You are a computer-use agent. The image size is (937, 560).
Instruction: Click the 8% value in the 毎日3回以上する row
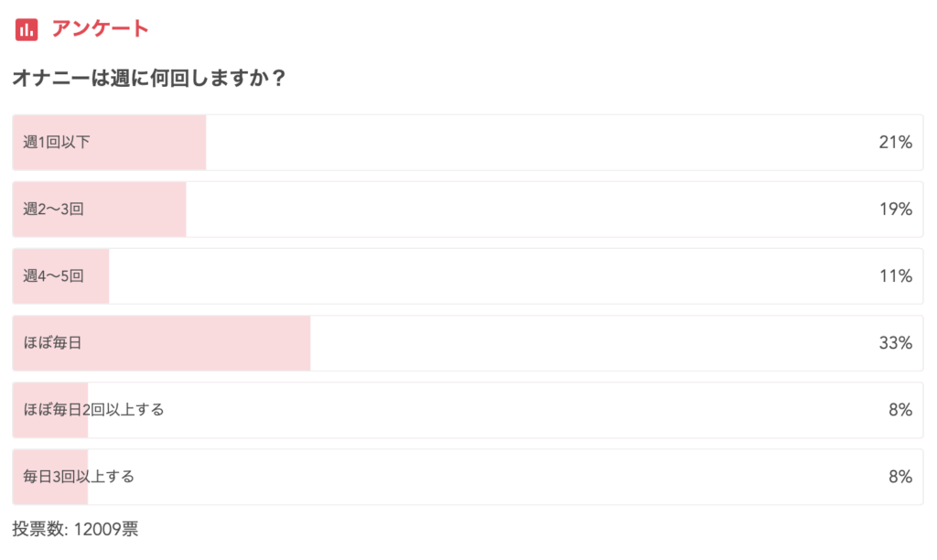click(x=899, y=477)
